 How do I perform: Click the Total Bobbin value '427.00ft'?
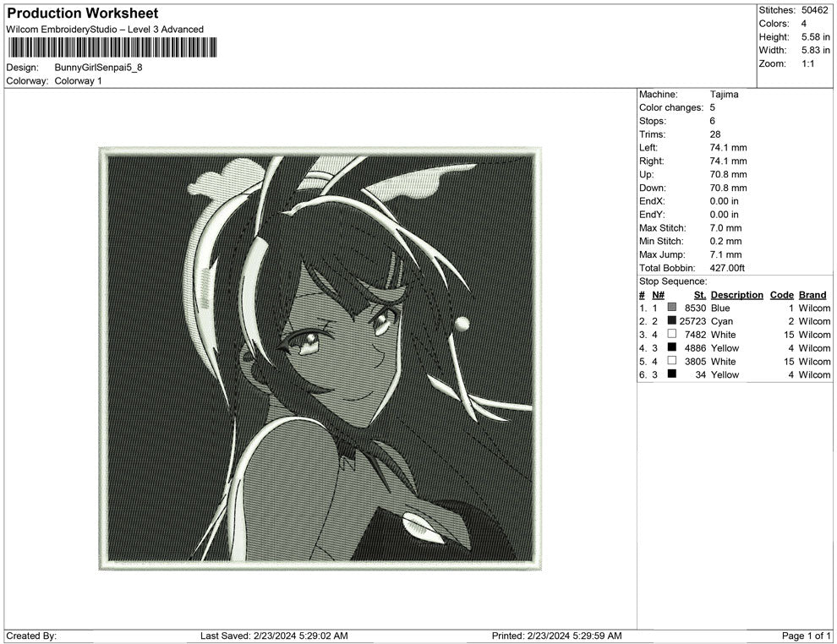click(x=726, y=268)
